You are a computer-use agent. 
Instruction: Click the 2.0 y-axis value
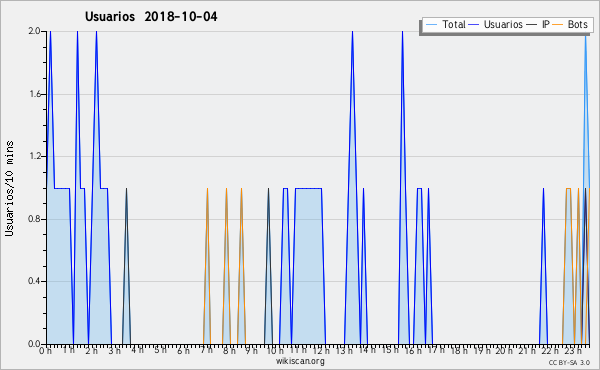click(x=34, y=31)
